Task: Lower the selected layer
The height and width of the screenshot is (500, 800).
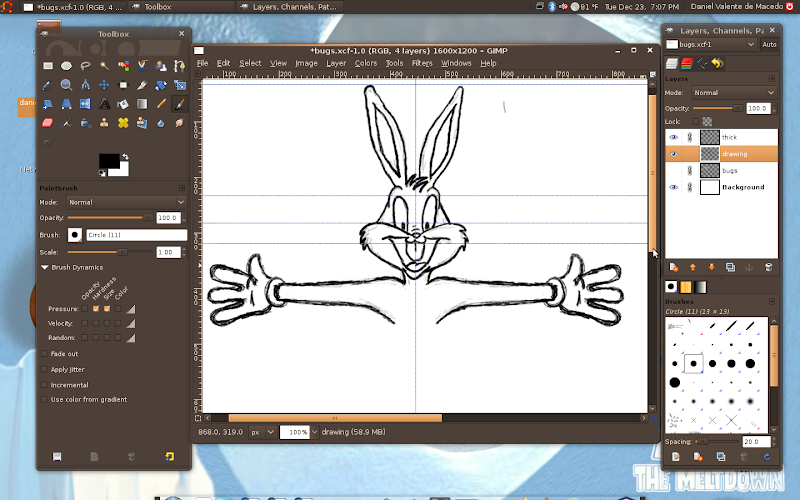Action: coord(711,267)
